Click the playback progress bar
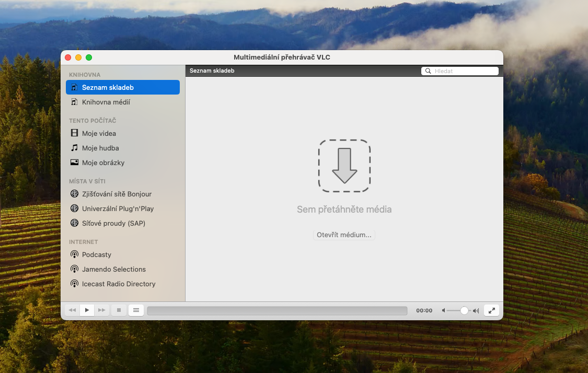The height and width of the screenshot is (373, 588). [x=277, y=310]
